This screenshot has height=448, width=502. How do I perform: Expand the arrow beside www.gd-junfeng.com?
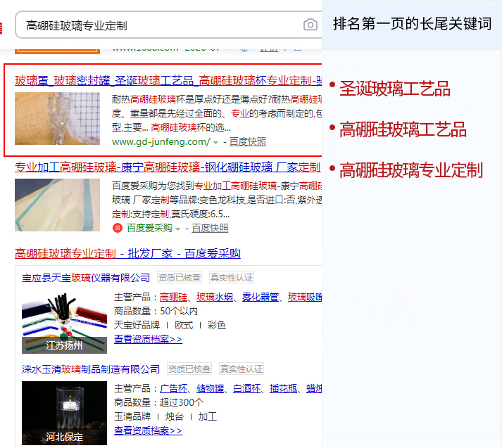tap(216, 142)
